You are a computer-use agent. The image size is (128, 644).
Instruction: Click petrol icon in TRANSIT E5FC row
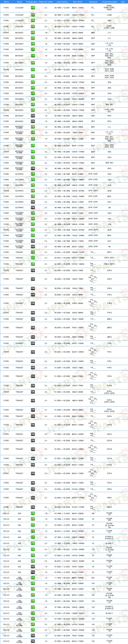[33, 252]
